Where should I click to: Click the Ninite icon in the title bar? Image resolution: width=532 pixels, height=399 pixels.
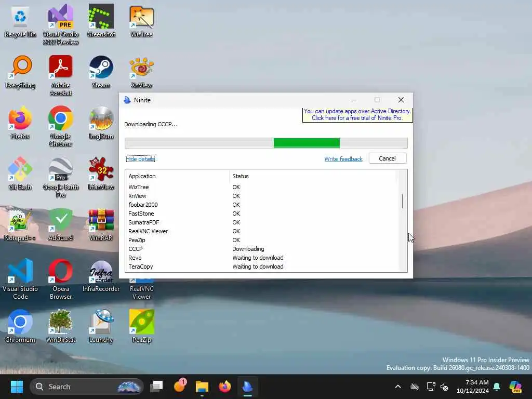click(127, 100)
